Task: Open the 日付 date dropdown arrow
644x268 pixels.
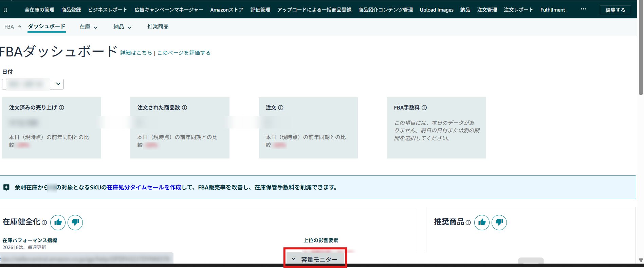Action: (58, 84)
